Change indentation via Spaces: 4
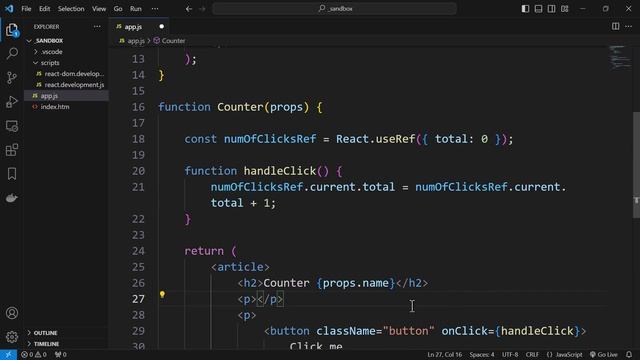The width and height of the screenshot is (640, 360). pos(482,355)
